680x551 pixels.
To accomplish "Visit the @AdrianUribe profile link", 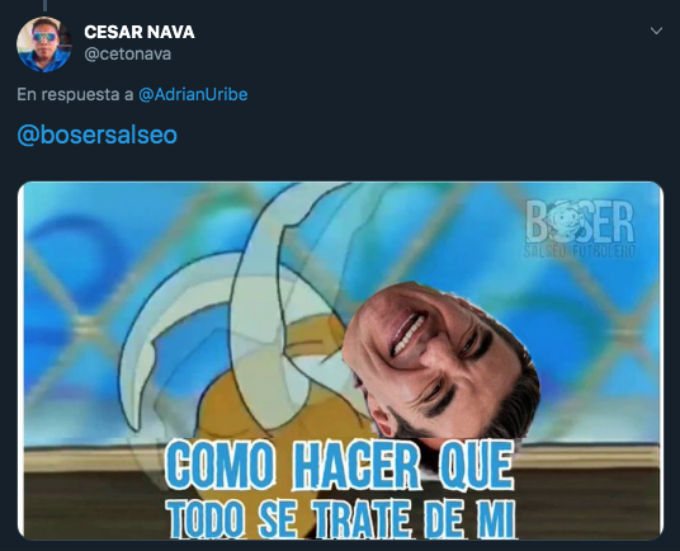I will [x=193, y=95].
